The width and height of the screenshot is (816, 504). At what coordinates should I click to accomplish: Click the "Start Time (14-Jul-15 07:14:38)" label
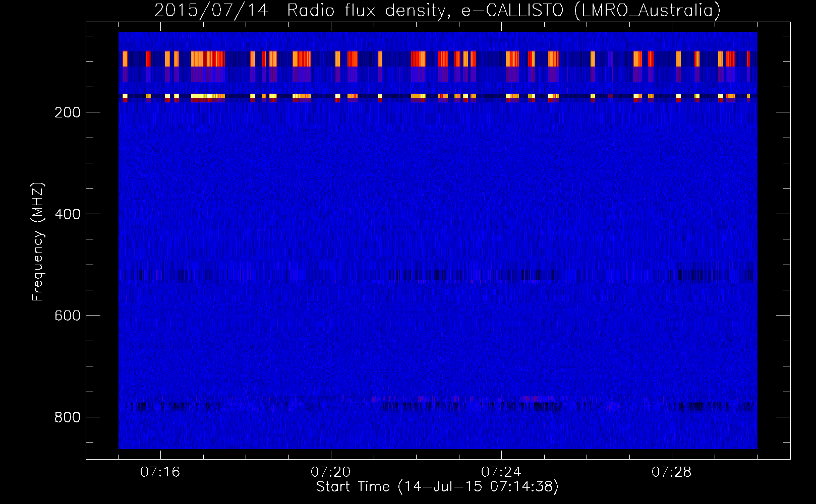[437, 487]
